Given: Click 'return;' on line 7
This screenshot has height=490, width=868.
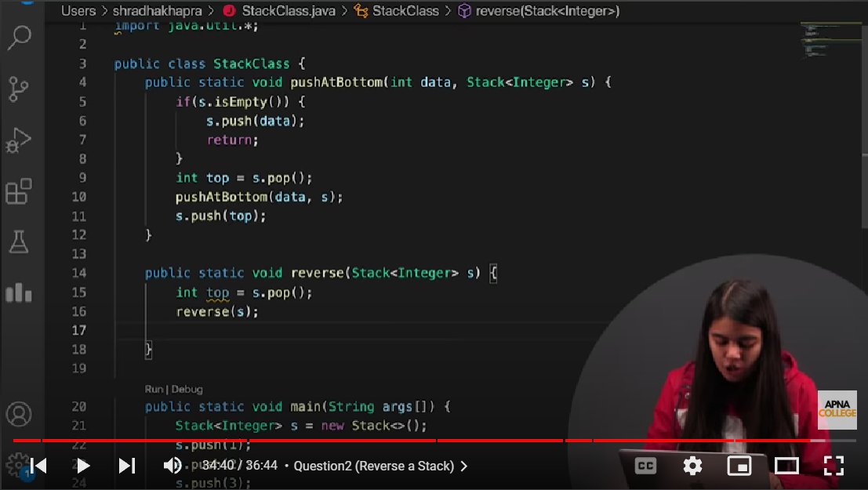Looking at the screenshot, I should click(233, 140).
